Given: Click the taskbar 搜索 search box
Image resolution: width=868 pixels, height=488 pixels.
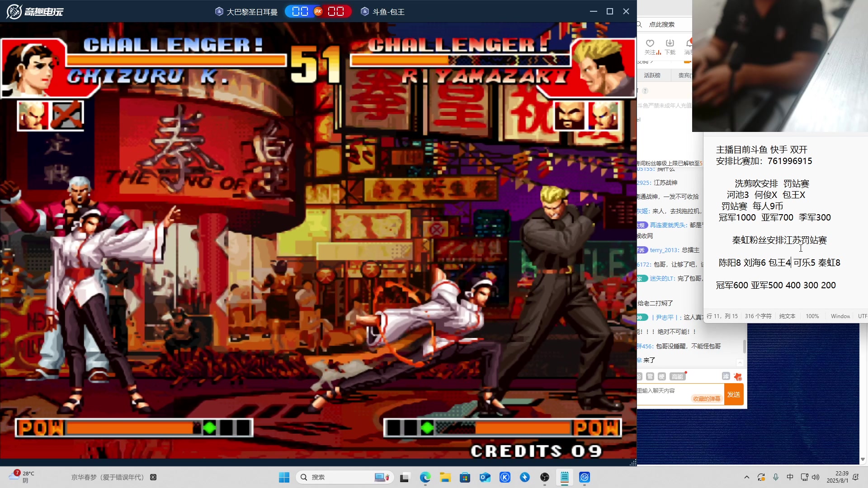Looking at the screenshot, I should (x=344, y=477).
